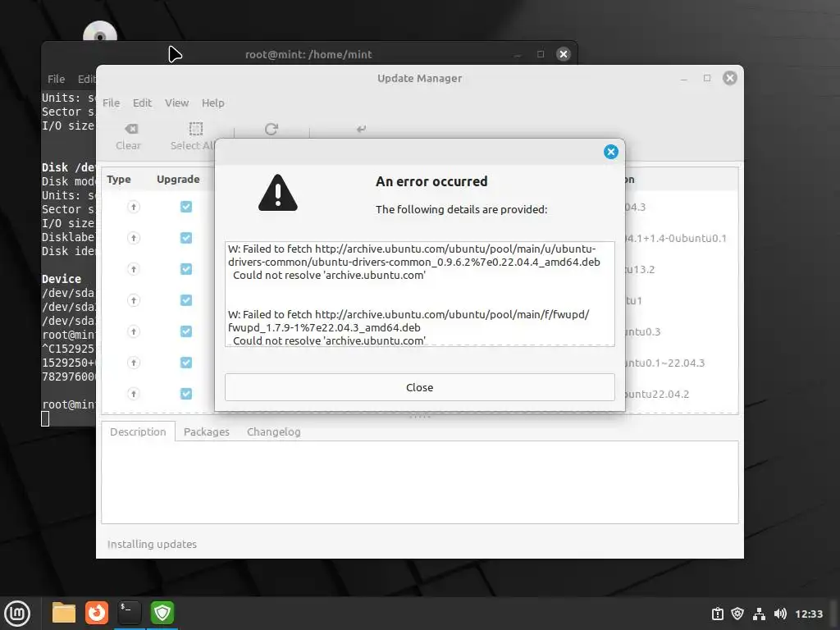Image resolution: width=840 pixels, height=630 pixels.
Task: Click the error details text box
Action: tap(419, 294)
